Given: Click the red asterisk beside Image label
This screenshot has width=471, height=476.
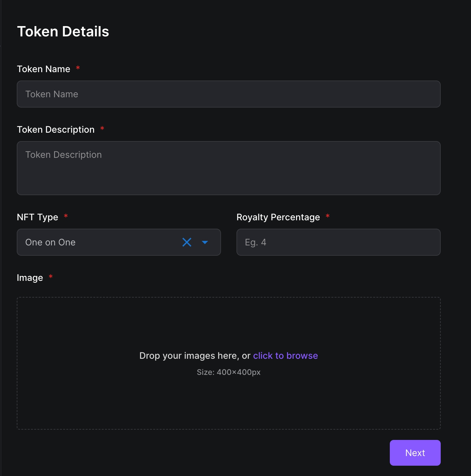Looking at the screenshot, I should pyautogui.click(x=51, y=277).
